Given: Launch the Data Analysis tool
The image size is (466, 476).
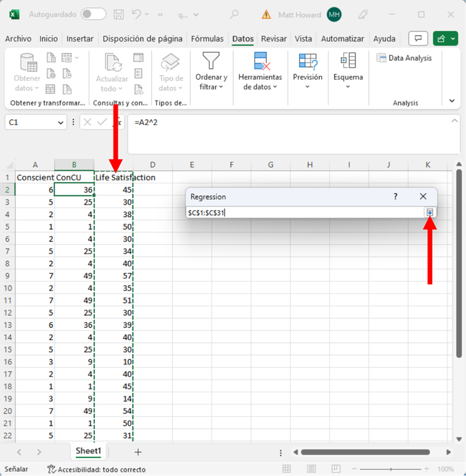Looking at the screenshot, I should point(404,58).
